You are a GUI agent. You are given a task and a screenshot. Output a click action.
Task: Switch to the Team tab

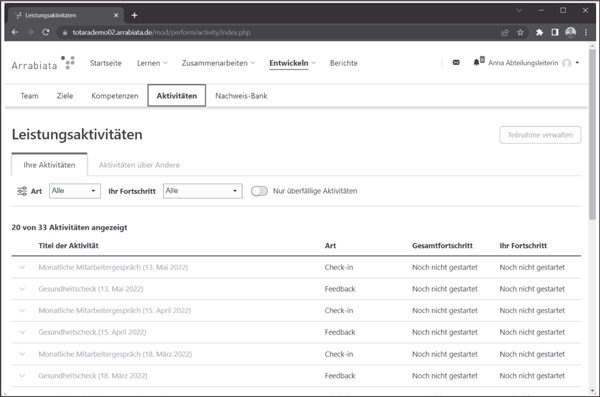(x=29, y=96)
